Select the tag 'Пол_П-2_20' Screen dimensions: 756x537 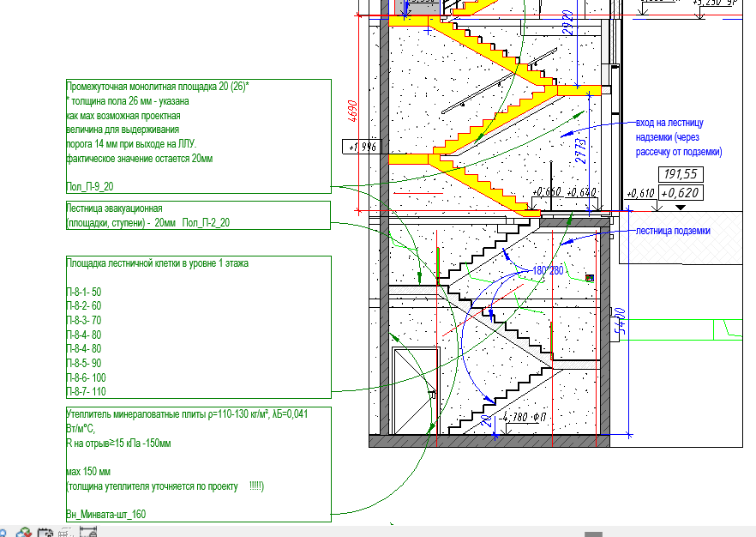(x=206, y=223)
